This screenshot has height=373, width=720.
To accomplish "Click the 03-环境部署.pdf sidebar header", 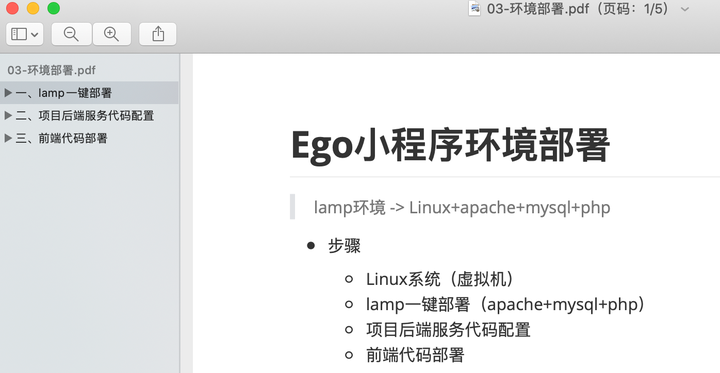I will [x=51, y=70].
